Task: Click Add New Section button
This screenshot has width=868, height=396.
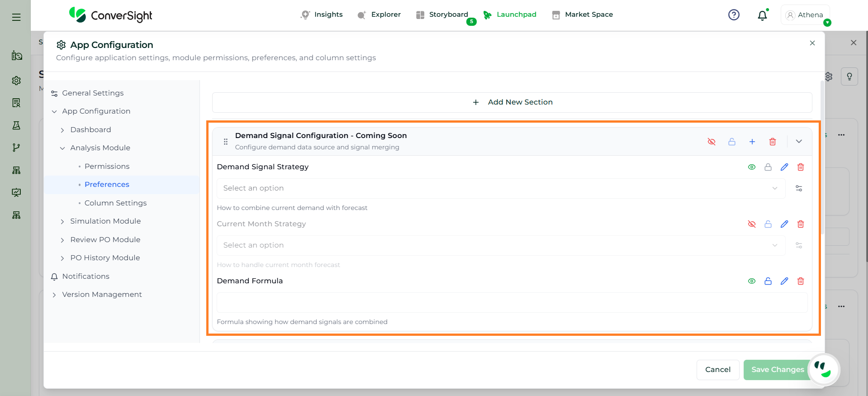Action: click(512, 102)
